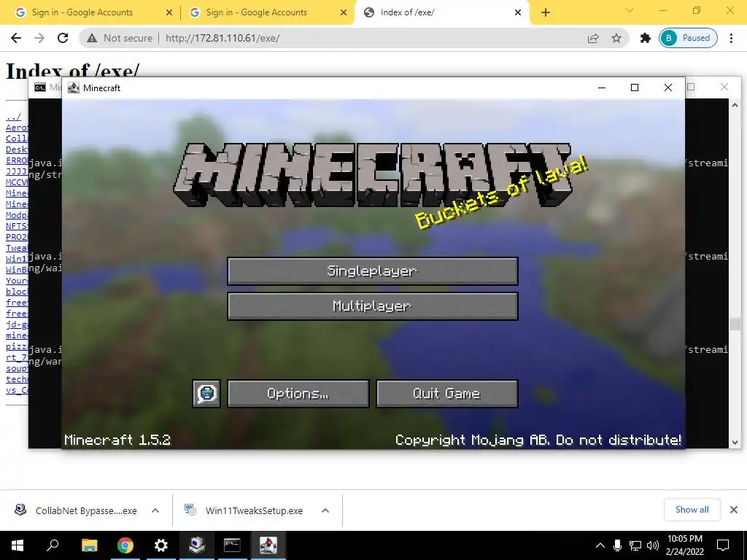
Task: Open the tab search chevron
Action: tap(630, 10)
